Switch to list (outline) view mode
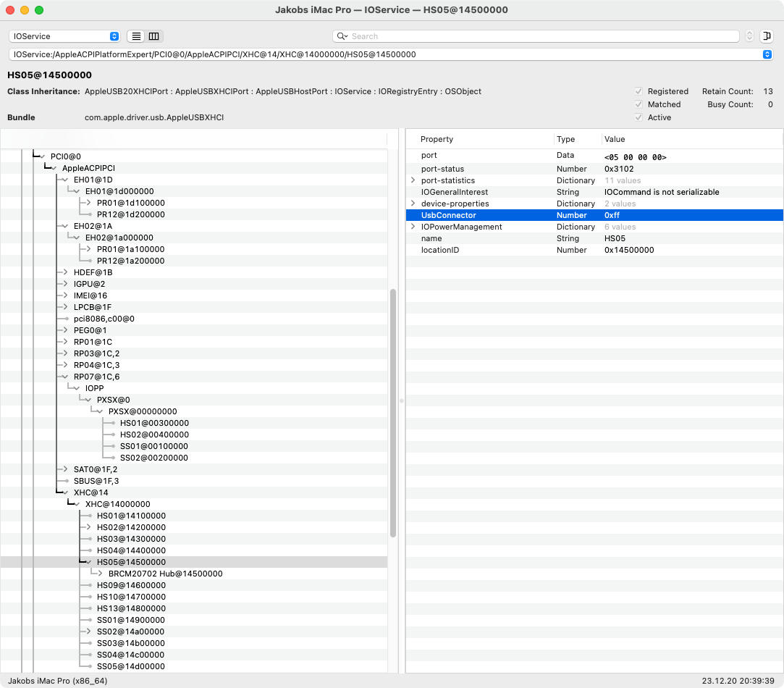784x688 pixels. coord(136,36)
